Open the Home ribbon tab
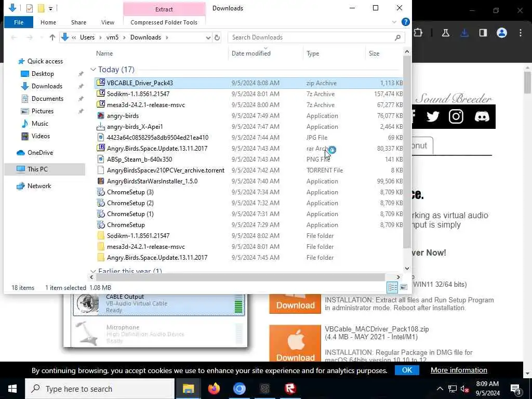Screen dimensions: 532x399 tap(48, 22)
